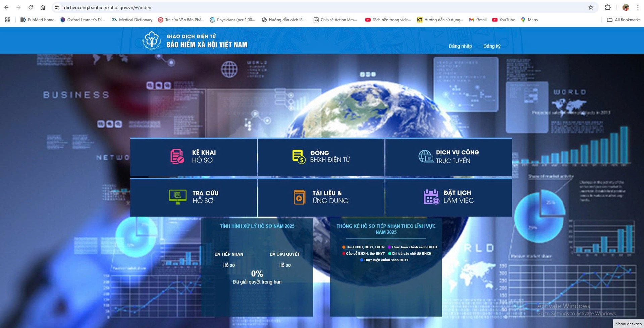Open the Chrome three-dot menu
Screen dimensions: 644x328
[638, 7]
